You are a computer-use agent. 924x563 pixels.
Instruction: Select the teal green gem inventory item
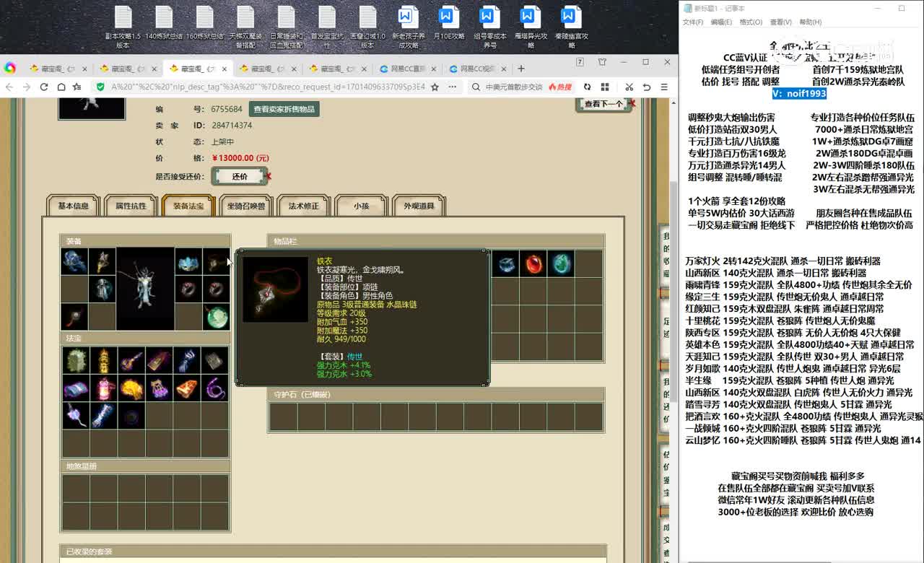(562, 263)
